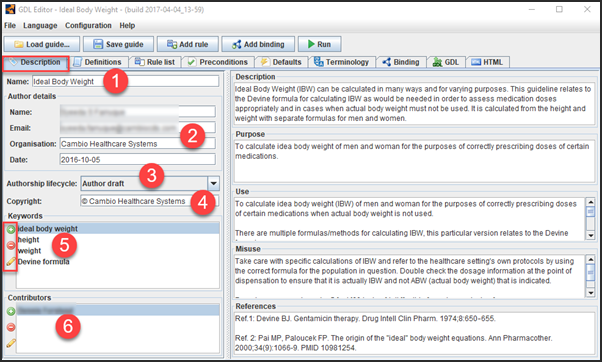
Task: Click the Copyright input field
Action: (x=150, y=201)
